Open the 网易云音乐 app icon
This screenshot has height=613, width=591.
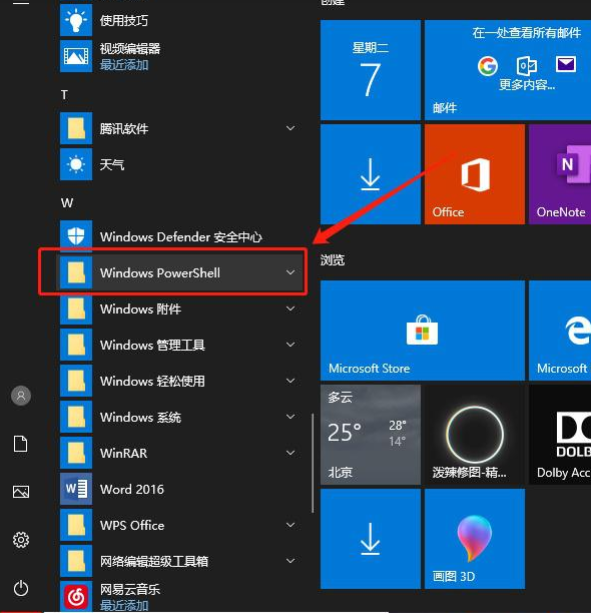[76, 597]
